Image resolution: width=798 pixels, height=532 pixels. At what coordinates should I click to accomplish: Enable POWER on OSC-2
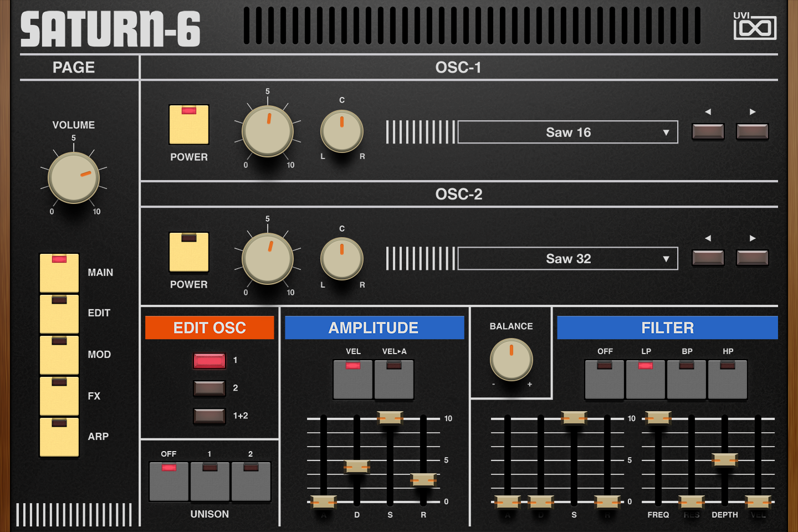[188, 252]
